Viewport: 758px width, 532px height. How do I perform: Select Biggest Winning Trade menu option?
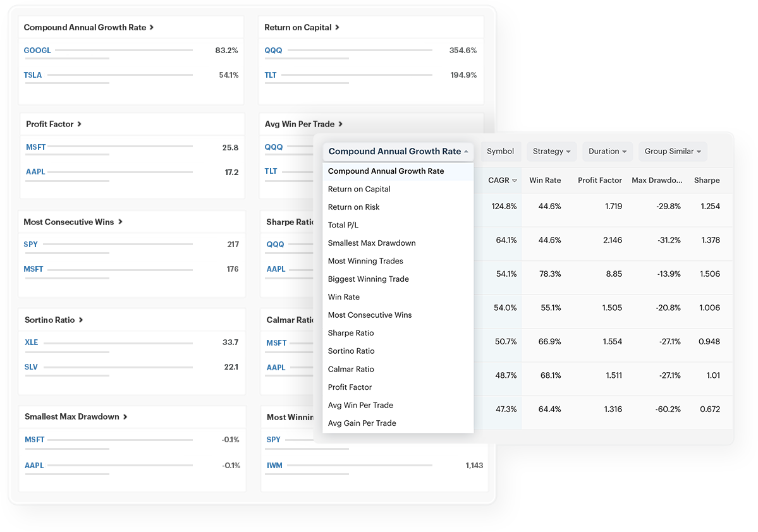398,279
